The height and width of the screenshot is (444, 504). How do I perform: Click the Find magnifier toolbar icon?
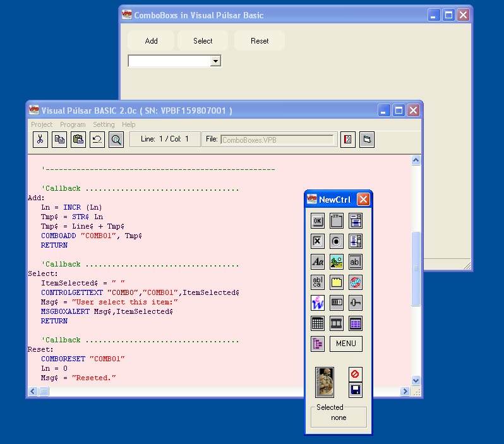(116, 140)
